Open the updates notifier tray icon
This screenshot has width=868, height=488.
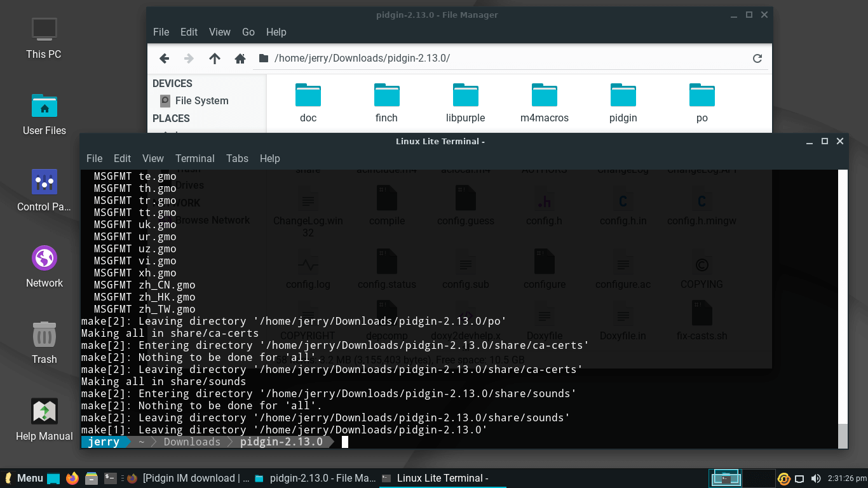(x=784, y=478)
